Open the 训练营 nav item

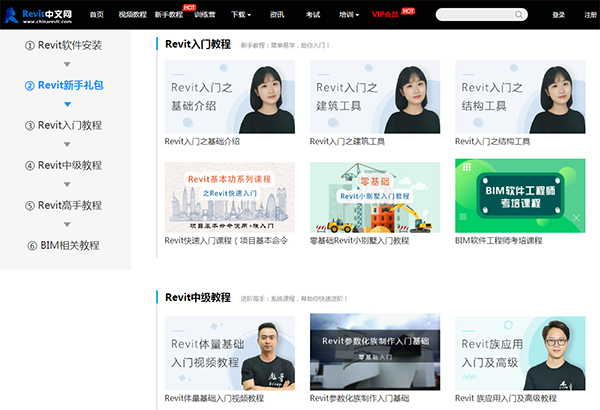[x=204, y=15]
